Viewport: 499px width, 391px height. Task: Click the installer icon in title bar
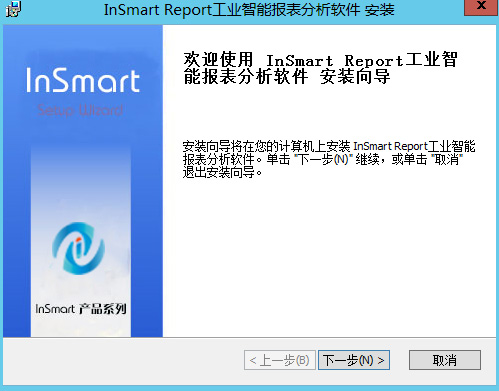(x=13, y=9)
